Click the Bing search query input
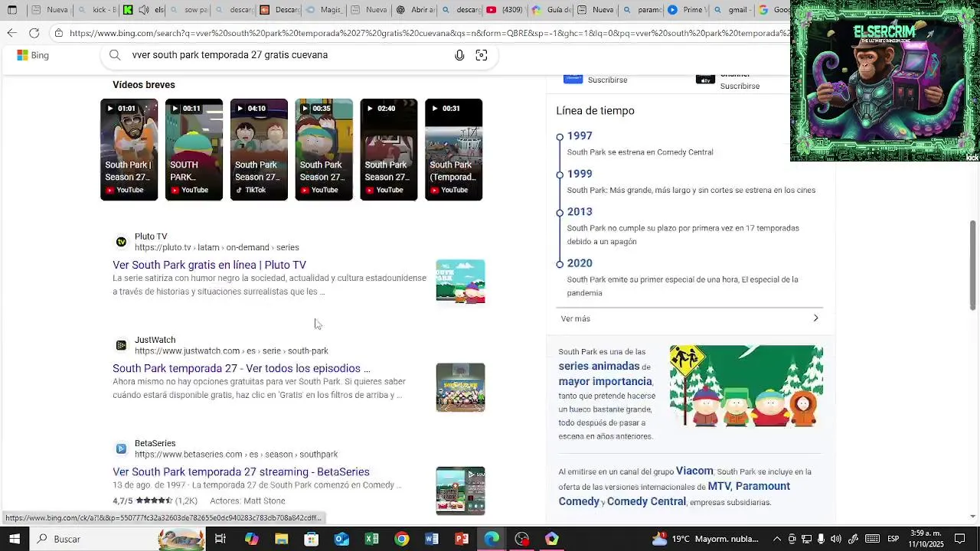980x551 pixels. click(x=287, y=55)
